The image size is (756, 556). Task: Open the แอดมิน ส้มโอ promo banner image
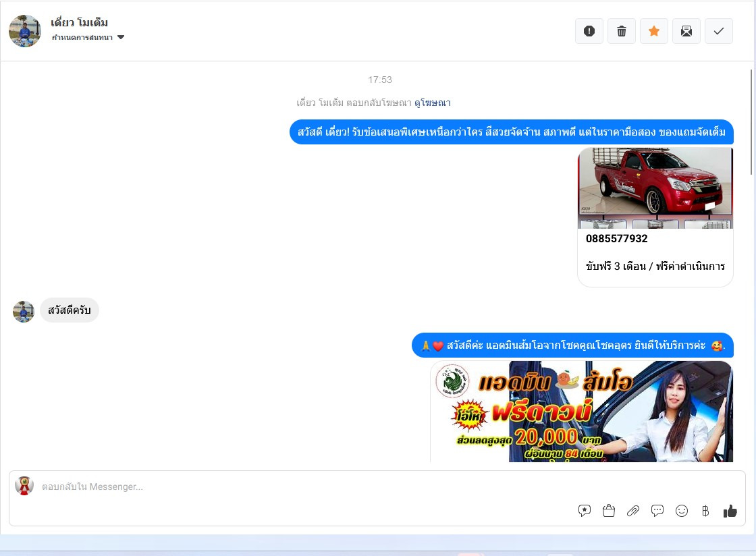tap(581, 412)
